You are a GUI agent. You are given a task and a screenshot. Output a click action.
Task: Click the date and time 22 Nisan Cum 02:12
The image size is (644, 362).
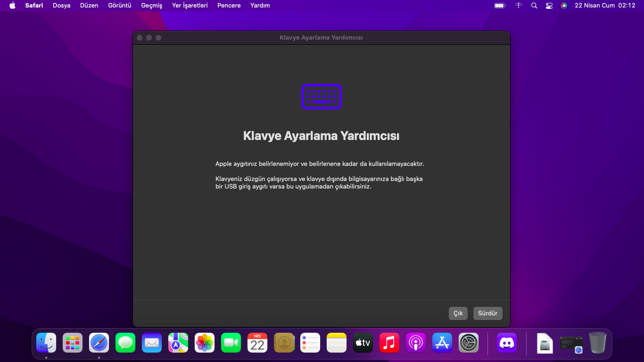tap(605, 6)
